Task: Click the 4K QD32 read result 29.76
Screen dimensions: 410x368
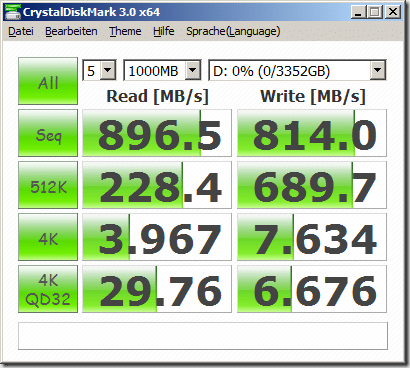Action: (157, 289)
